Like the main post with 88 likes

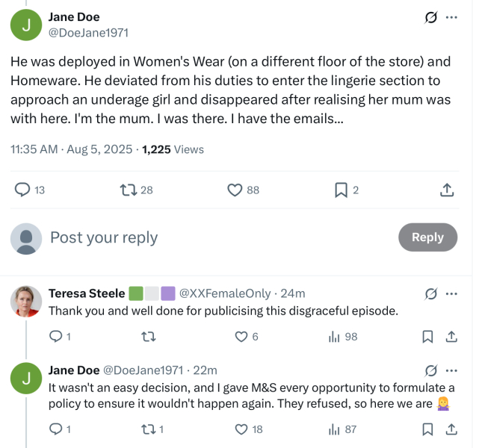(x=235, y=190)
